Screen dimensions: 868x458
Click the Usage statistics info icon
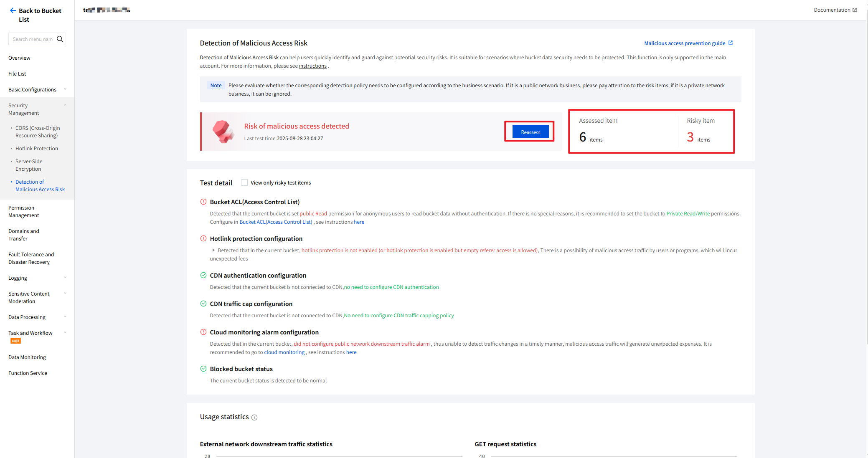coord(254,418)
